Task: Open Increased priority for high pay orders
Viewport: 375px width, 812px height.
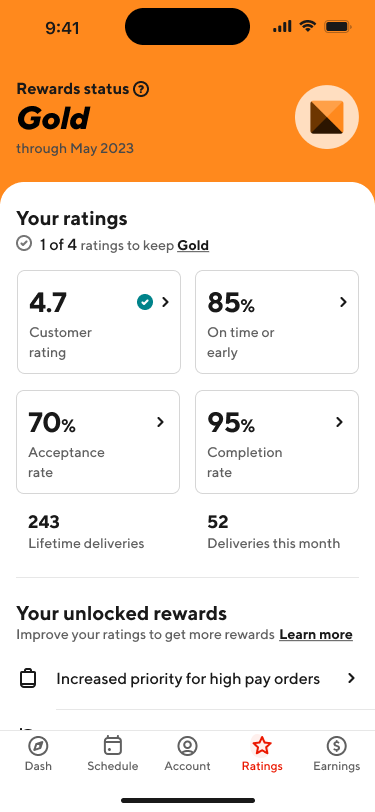Action: point(188,679)
